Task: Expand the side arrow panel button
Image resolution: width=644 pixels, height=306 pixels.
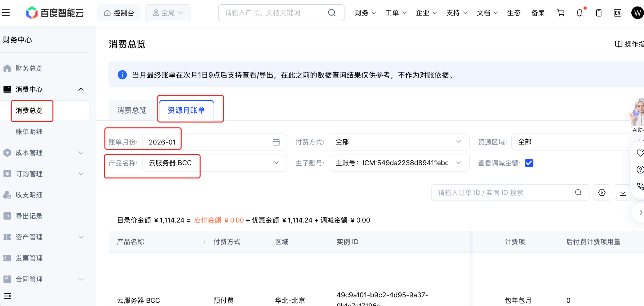Action: [640, 212]
